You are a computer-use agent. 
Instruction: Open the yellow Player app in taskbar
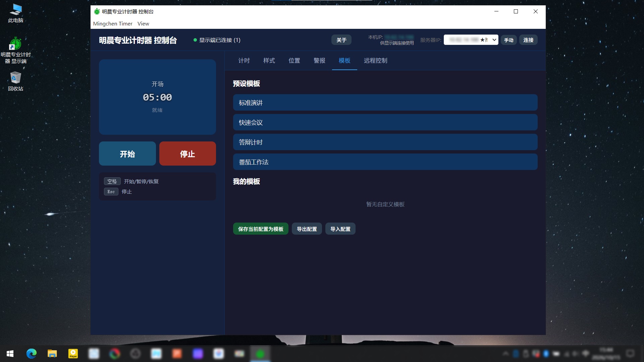73,354
